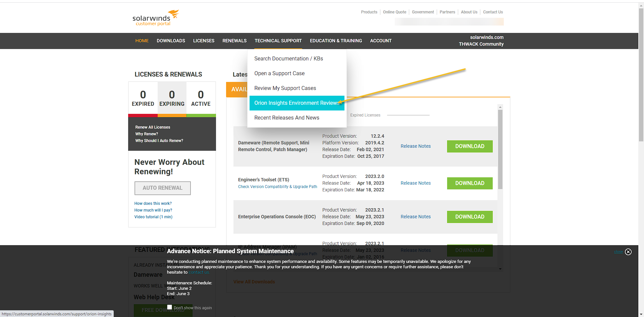Open the 'How much will I pay?' link

[x=153, y=210]
